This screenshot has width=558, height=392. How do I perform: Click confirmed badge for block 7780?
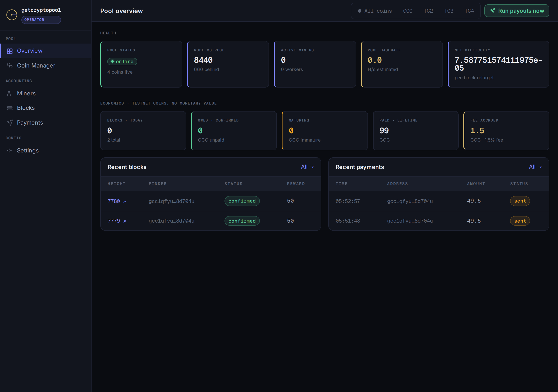(242, 201)
